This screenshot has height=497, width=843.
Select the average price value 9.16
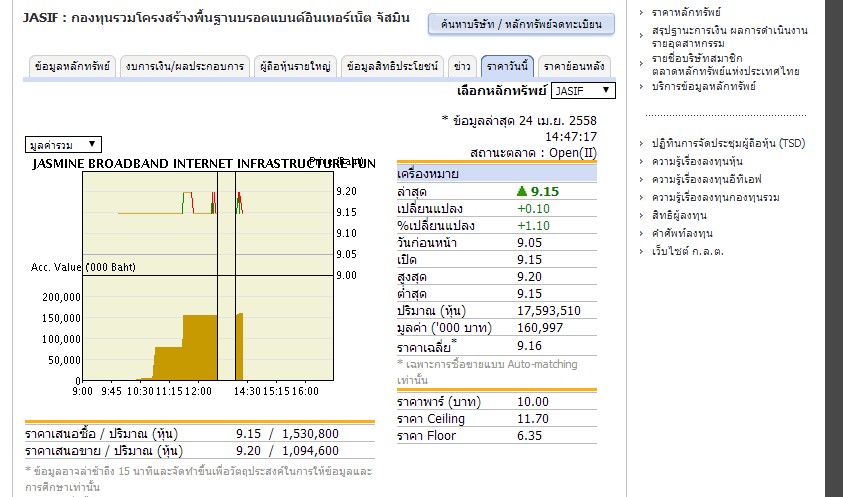[x=530, y=346]
